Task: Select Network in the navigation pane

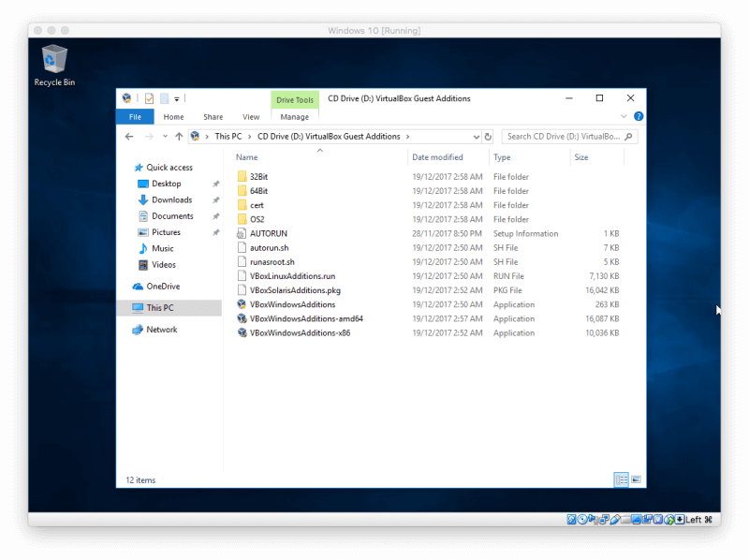Action: 161,330
